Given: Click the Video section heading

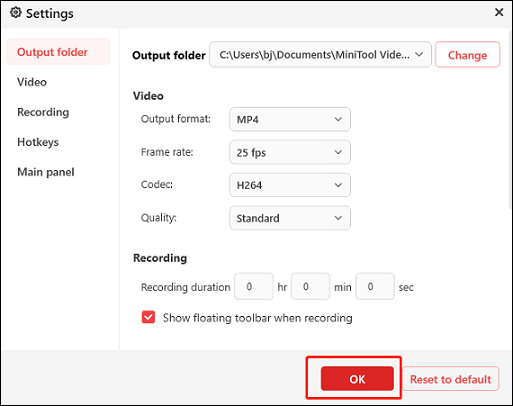Looking at the screenshot, I should click(x=148, y=96).
